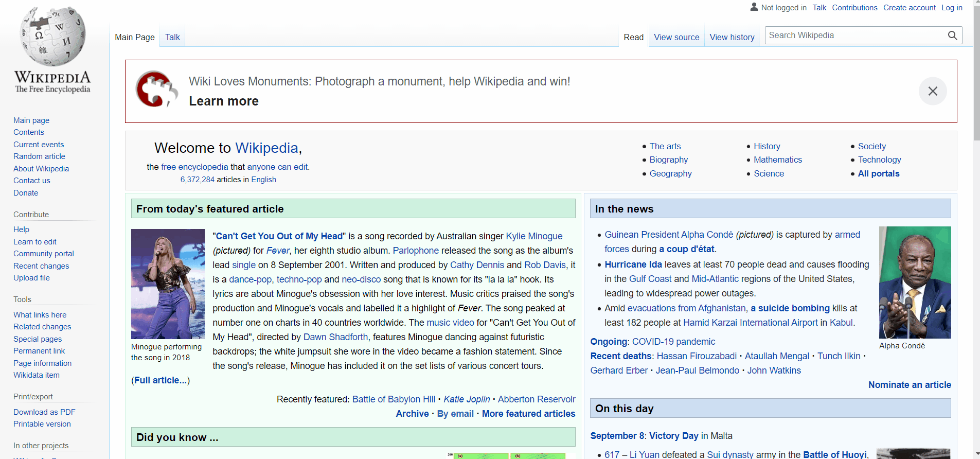
Task: Open the View source tab
Action: click(676, 37)
